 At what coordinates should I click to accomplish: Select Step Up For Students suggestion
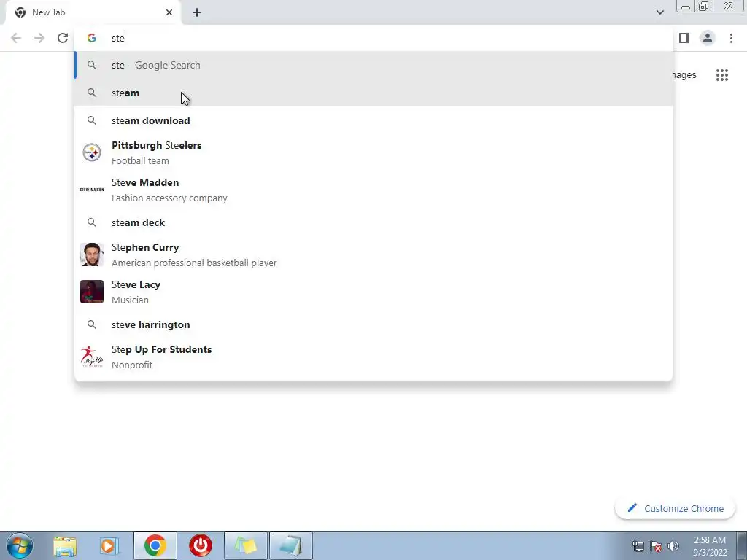click(x=373, y=357)
